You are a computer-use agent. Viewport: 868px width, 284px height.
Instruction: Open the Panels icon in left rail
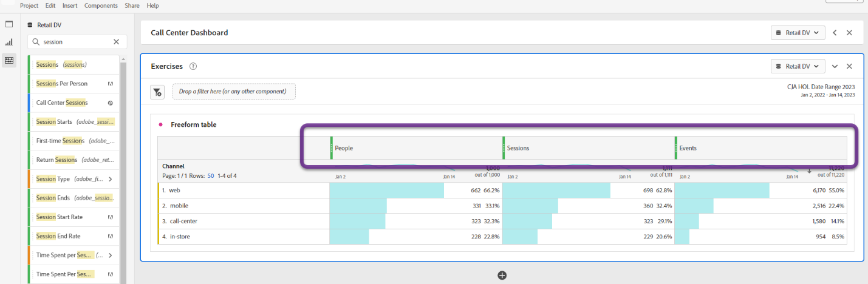pos(9,24)
